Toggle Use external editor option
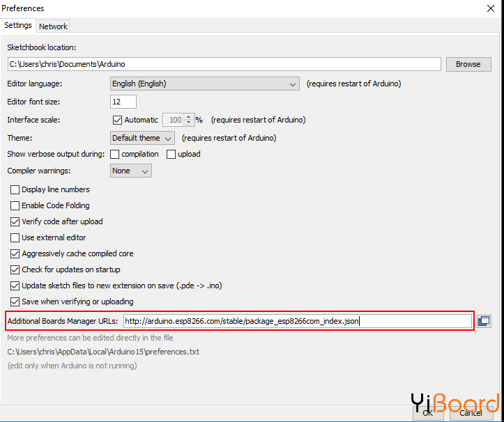The width and height of the screenshot is (504, 422). 15,237
